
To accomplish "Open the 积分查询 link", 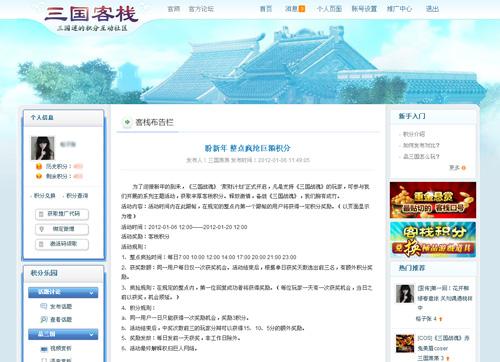I will [77, 196].
